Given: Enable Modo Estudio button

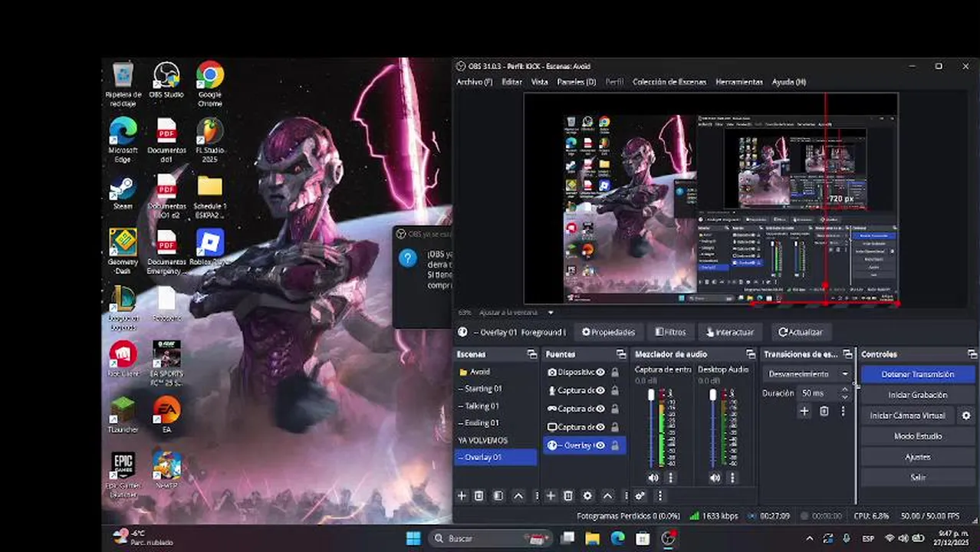Looking at the screenshot, I should (x=918, y=436).
